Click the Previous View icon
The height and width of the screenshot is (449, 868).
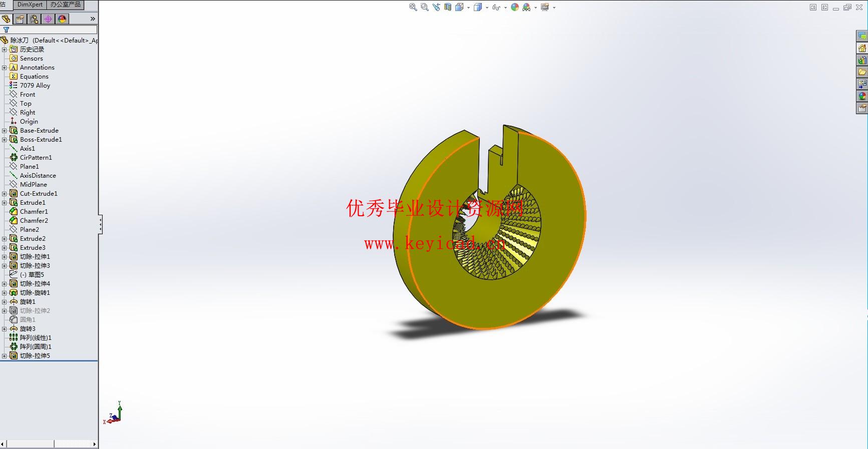tap(436, 7)
